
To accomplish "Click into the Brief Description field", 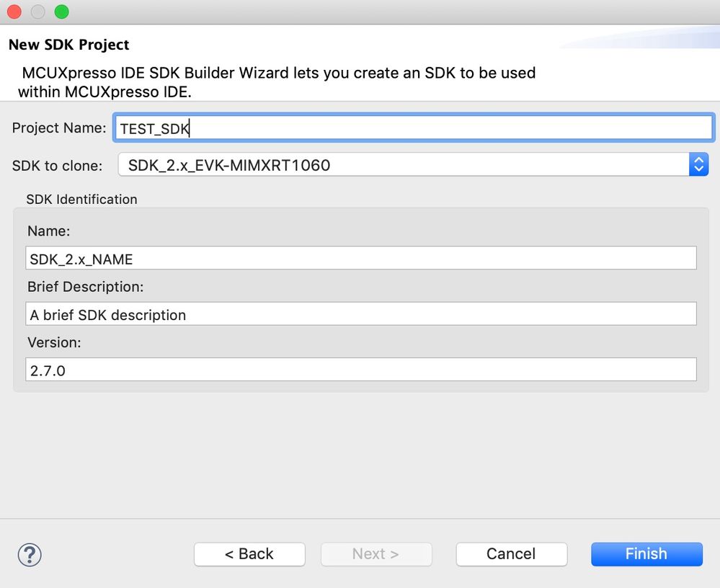I will (x=360, y=314).
